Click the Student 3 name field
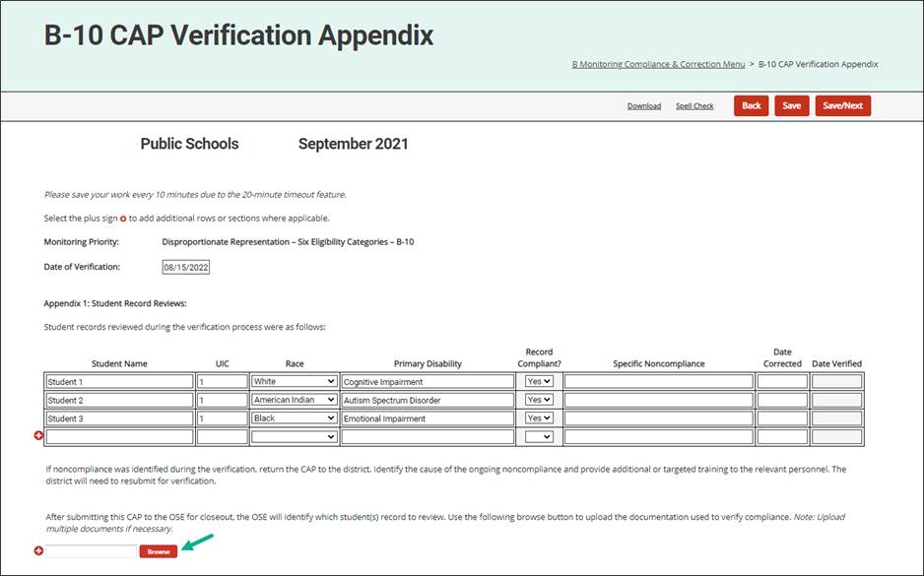The height and width of the screenshot is (576, 924). (x=119, y=418)
